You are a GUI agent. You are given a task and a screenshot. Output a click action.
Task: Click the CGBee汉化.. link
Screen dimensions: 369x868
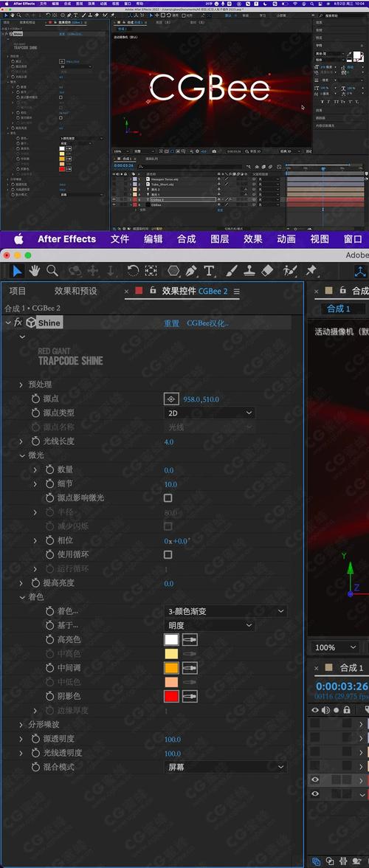click(208, 323)
